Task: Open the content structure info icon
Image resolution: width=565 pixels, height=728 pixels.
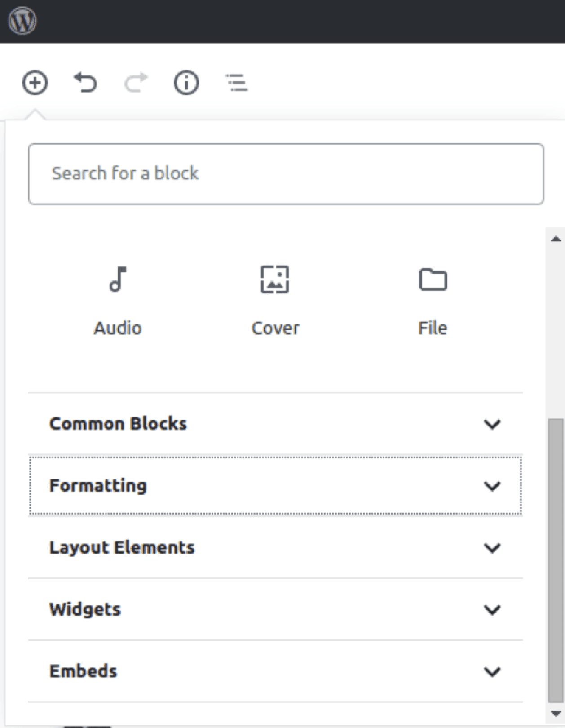Action: coord(186,83)
